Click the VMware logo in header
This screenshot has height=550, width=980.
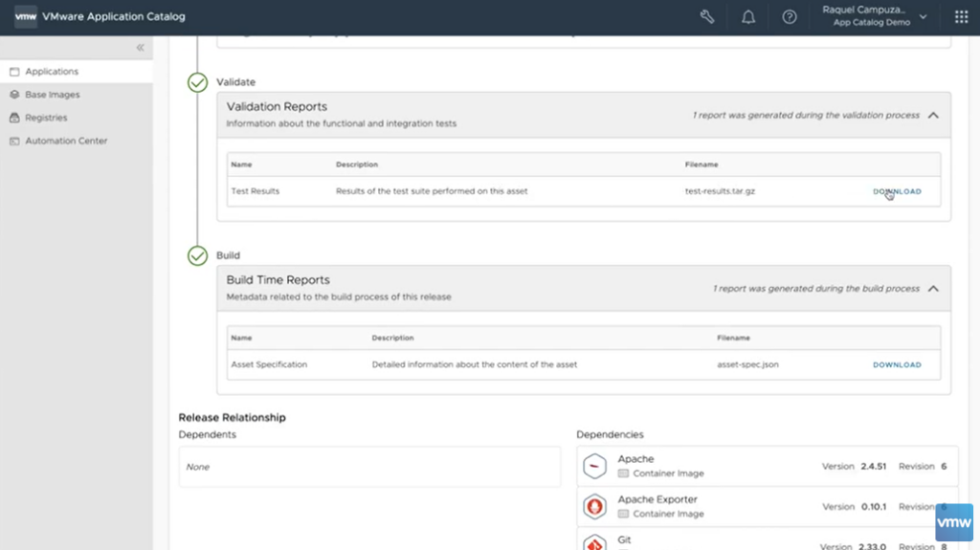point(26,16)
